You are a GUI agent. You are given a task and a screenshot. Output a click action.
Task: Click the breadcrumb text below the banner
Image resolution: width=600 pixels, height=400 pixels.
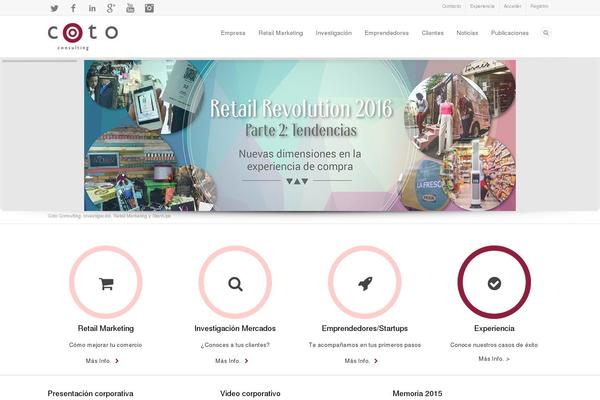(x=109, y=216)
